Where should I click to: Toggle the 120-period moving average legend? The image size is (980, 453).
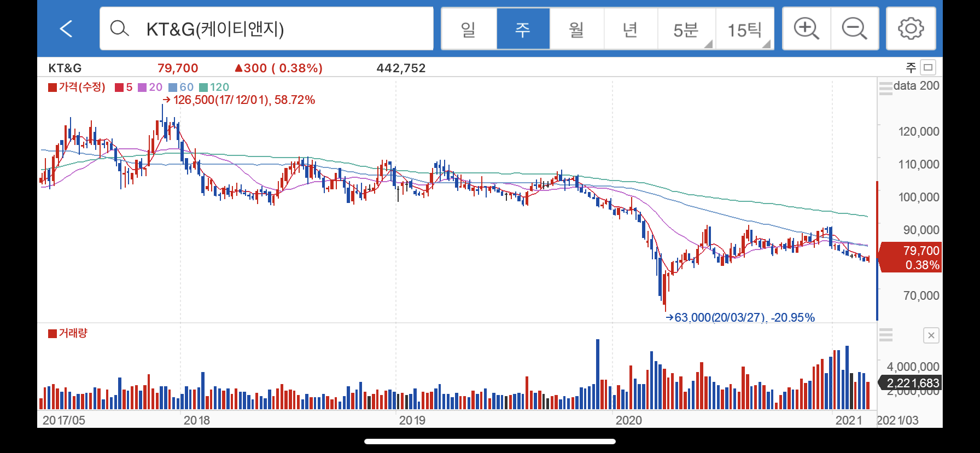click(214, 87)
